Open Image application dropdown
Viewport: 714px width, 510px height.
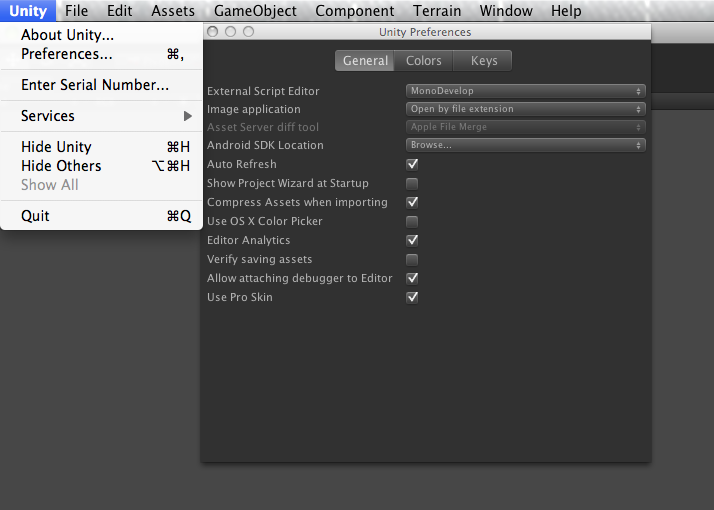525,109
